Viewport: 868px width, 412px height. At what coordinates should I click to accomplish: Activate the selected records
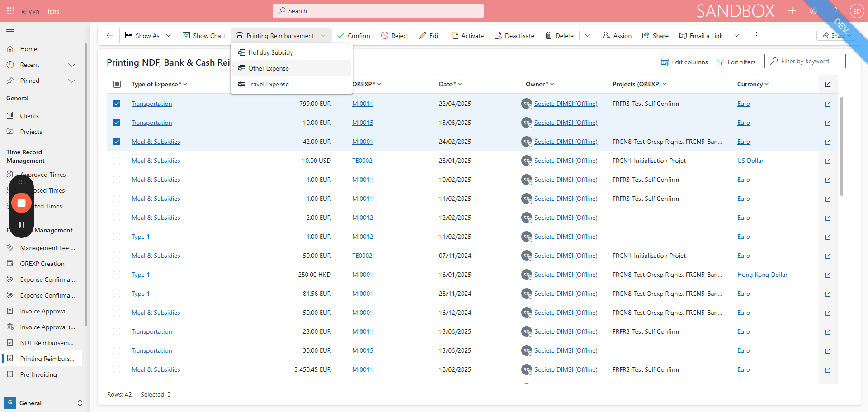click(x=467, y=36)
